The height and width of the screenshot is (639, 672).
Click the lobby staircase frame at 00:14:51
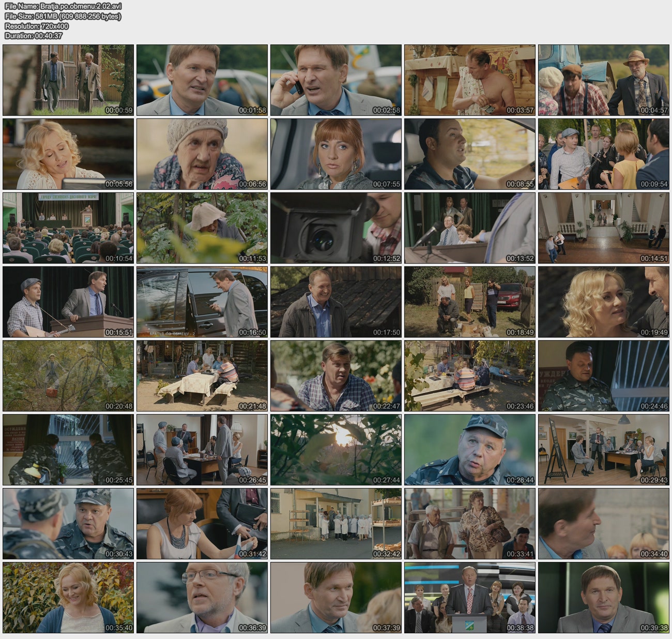603,228
